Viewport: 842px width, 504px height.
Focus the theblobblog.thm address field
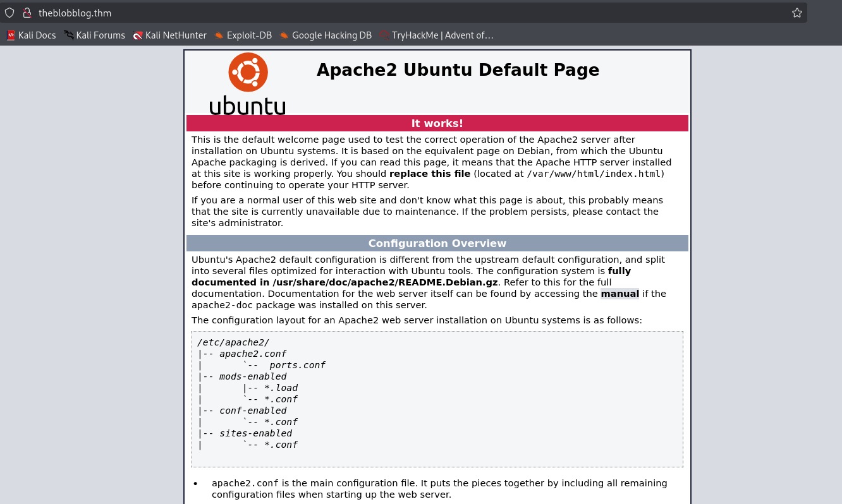(x=379, y=13)
